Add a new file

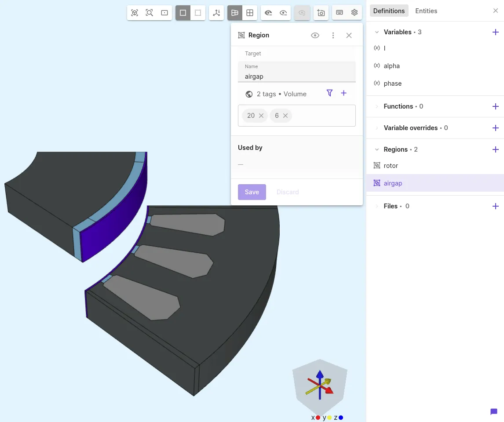[x=495, y=206]
